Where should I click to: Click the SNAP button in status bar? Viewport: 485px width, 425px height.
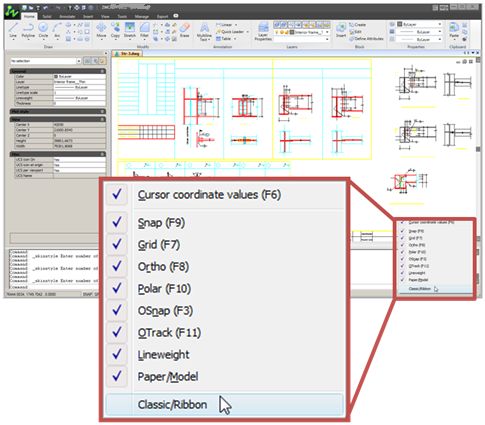point(88,294)
